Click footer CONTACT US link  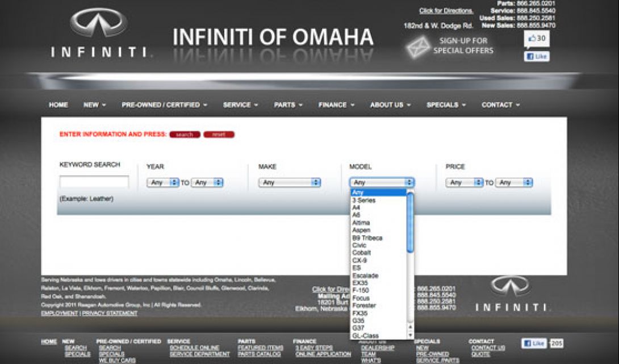pos(488,348)
